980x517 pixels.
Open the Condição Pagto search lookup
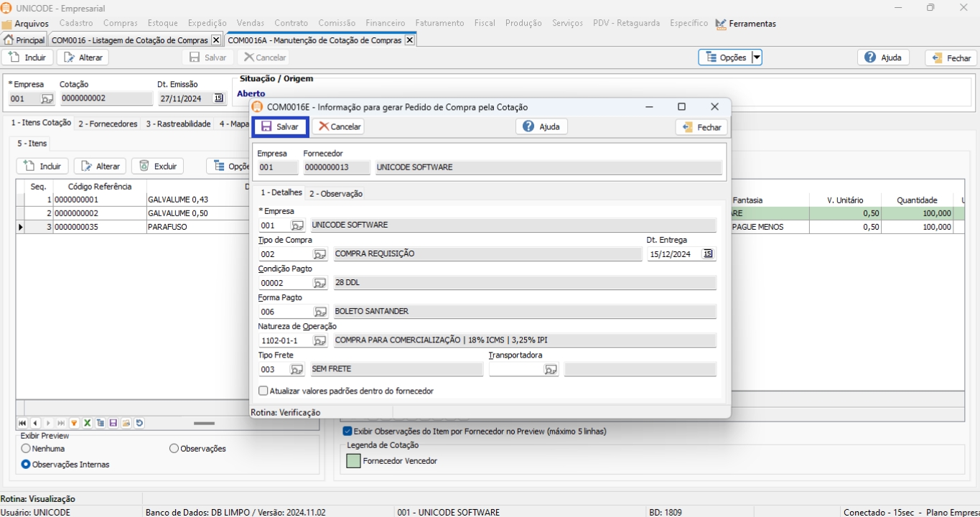319,283
